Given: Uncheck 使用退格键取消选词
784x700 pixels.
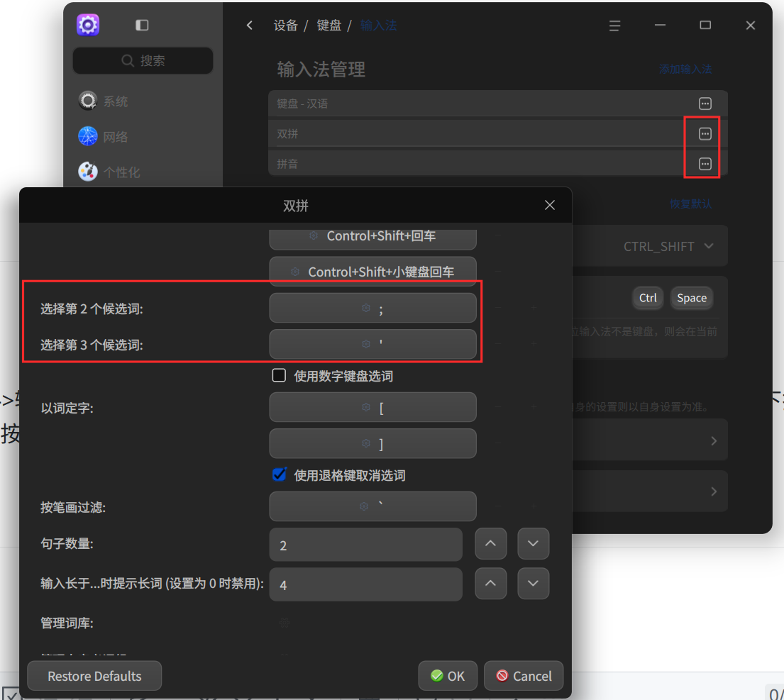Looking at the screenshot, I should tap(279, 474).
